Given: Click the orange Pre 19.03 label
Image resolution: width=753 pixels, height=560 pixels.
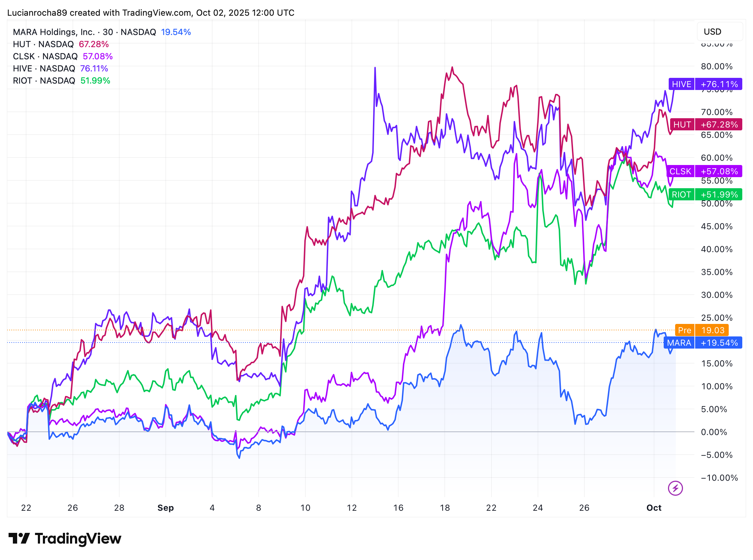Looking at the screenshot, I should point(702,330).
